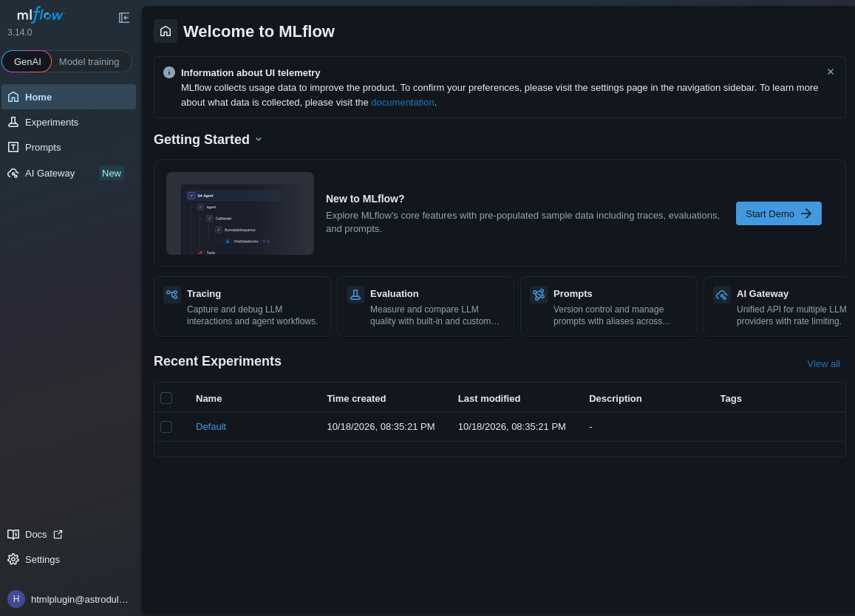Click the home icon next to Welcome title

166,31
